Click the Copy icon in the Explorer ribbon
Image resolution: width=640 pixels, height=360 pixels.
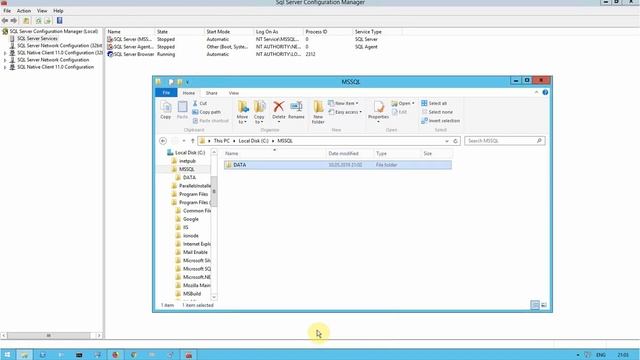(x=166, y=110)
